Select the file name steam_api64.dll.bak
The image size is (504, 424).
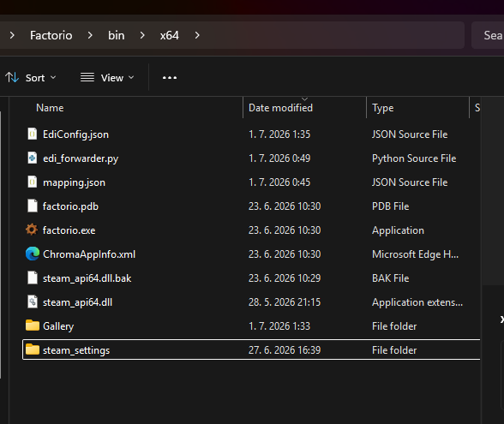tap(87, 278)
